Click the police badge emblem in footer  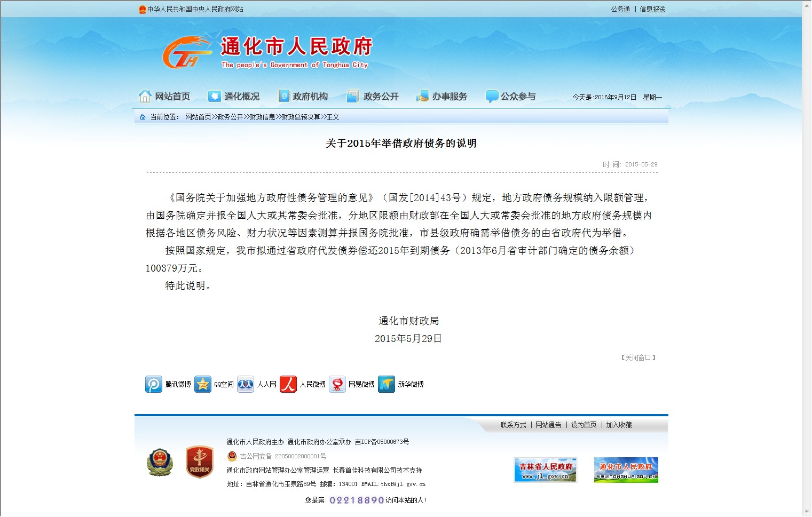coord(160,462)
